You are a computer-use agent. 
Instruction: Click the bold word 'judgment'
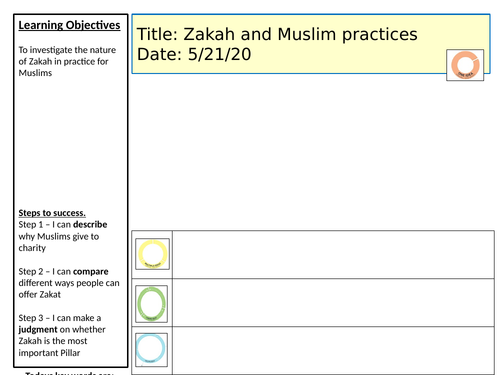tap(38, 330)
